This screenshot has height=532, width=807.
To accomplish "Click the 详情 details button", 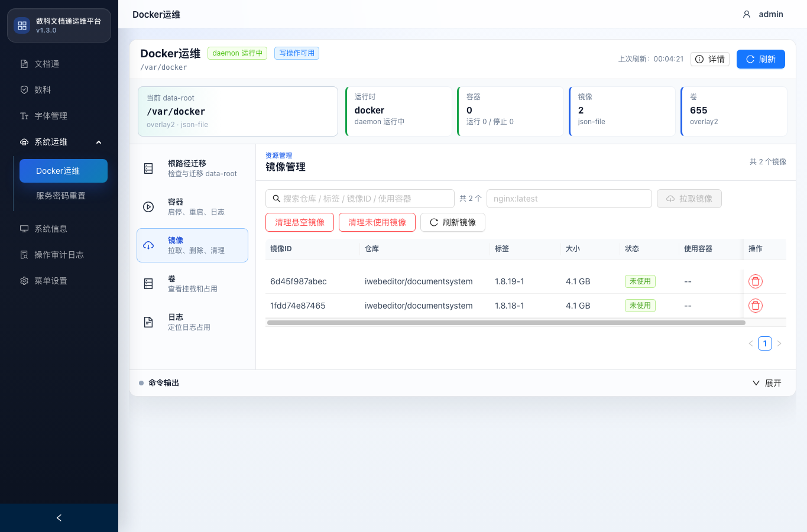I will point(710,59).
